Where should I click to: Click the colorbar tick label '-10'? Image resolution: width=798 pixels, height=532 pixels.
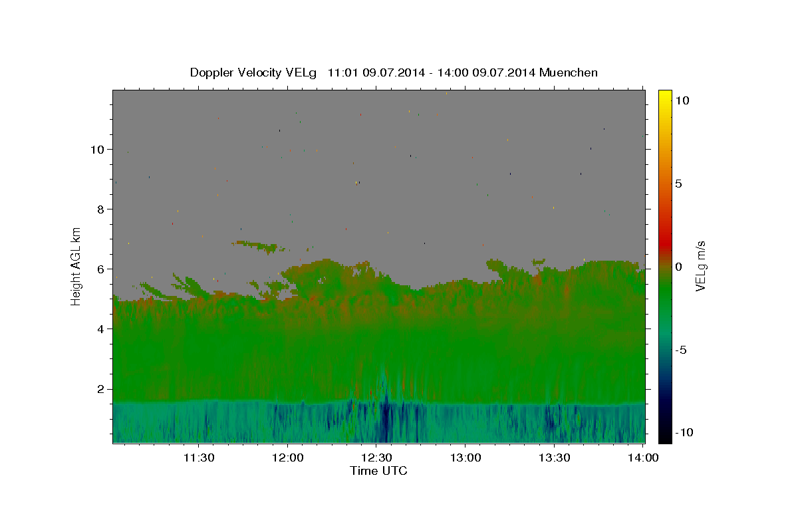tap(684, 432)
